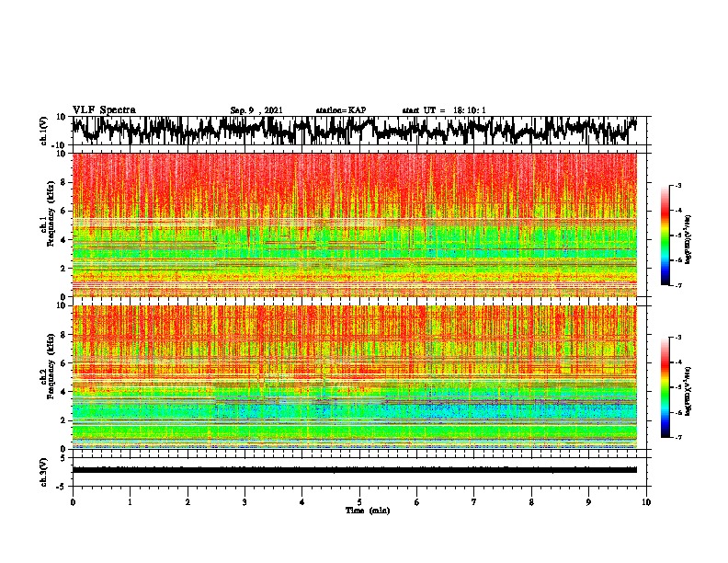Click inside the ch.2 spectrogram panel
Screen dimensions: 728x563
[354, 377]
